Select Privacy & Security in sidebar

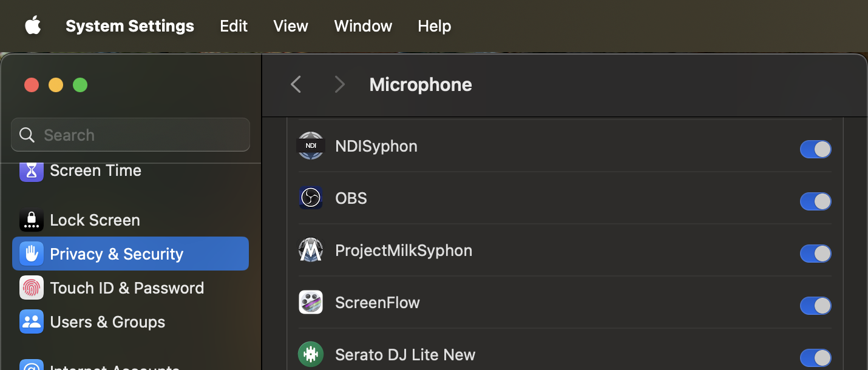131,254
